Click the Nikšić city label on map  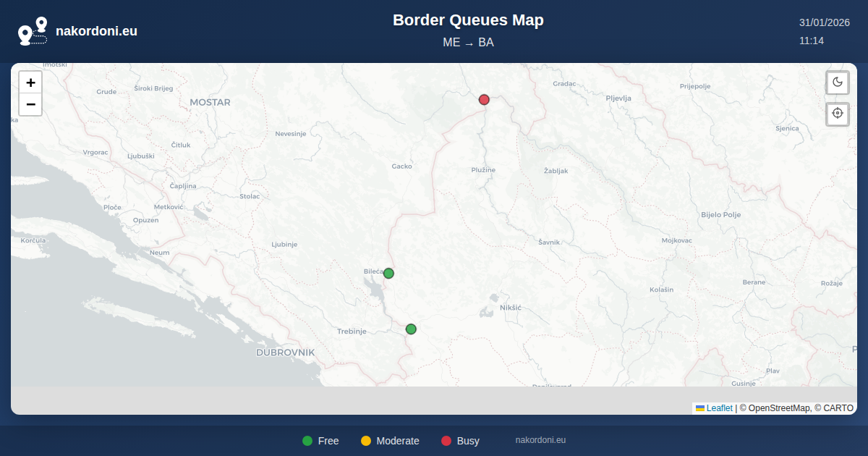pos(510,308)
